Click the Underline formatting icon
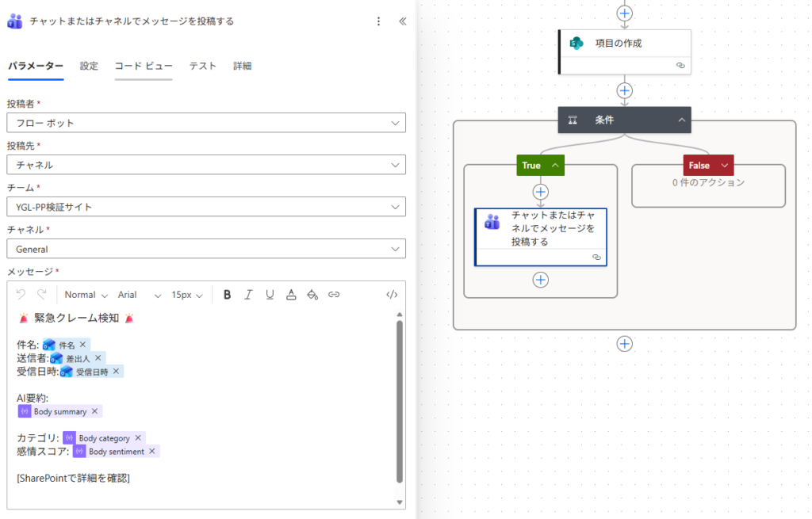This screenshot has width=812, height=519. pyautogui.click(x=270, y=295)
